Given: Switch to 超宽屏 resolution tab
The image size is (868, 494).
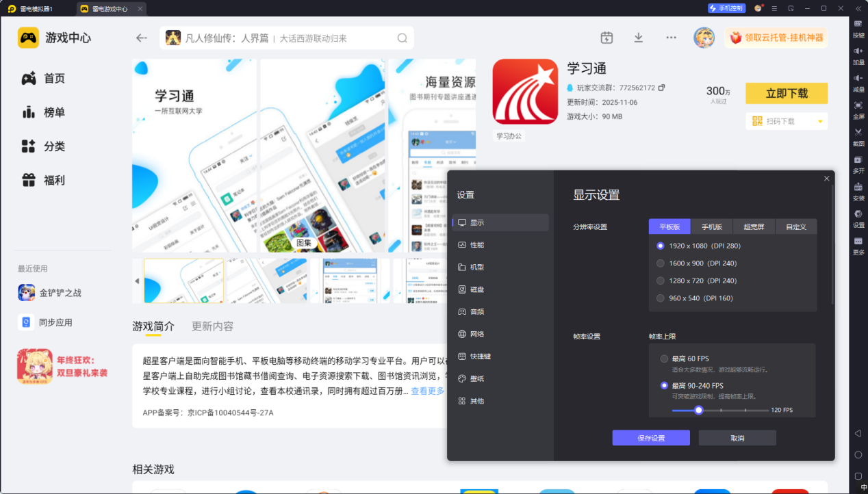Looking at the screenshot, I should [754, 226].
